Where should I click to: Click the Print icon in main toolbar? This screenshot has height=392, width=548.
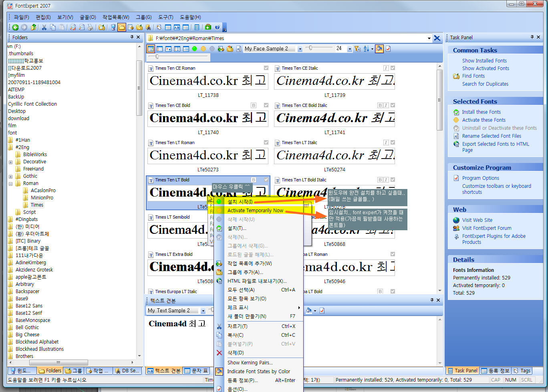click(91, 27)
